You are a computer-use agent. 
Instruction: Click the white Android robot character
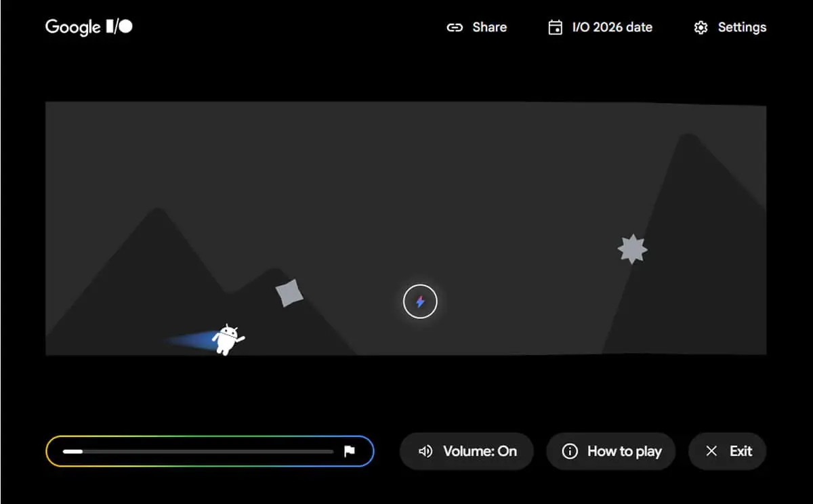pos(228,339)
